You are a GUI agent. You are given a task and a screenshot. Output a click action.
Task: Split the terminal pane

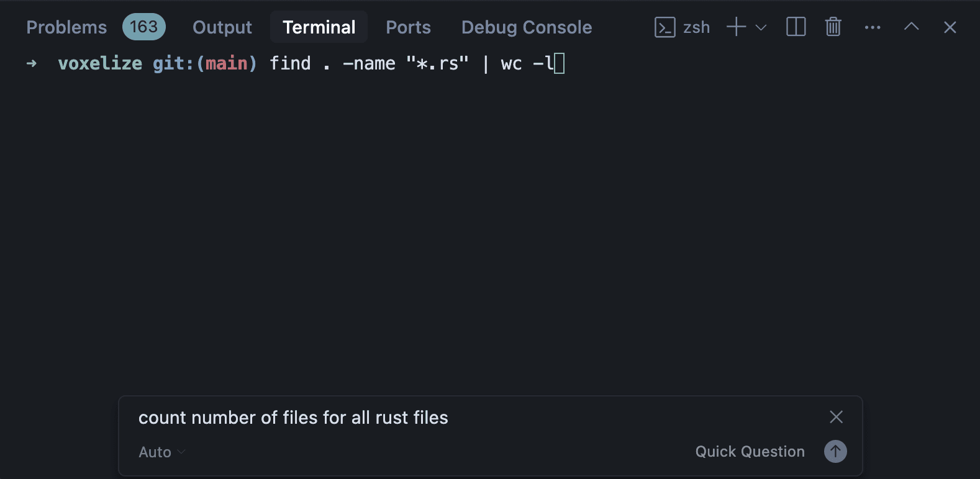[796, 27]
